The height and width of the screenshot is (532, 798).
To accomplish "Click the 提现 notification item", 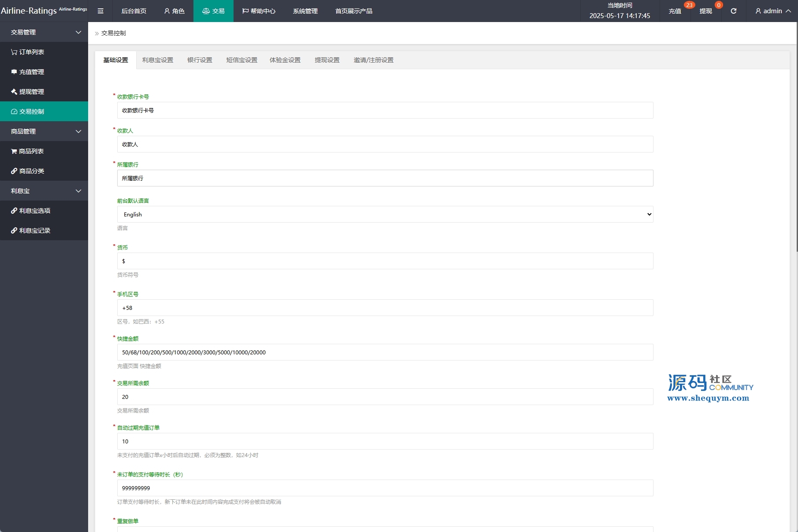I will (x=706, y=11).
